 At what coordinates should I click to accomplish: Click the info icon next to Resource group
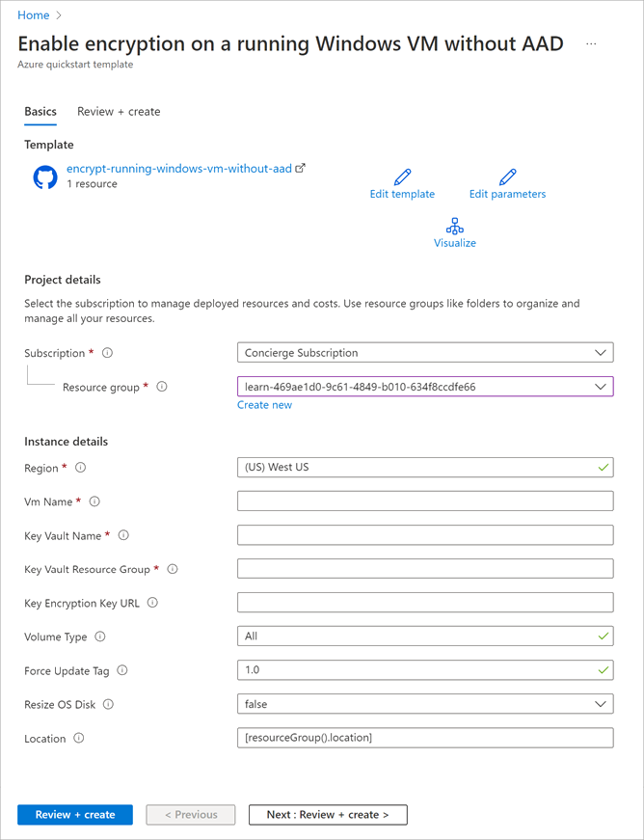162,387
